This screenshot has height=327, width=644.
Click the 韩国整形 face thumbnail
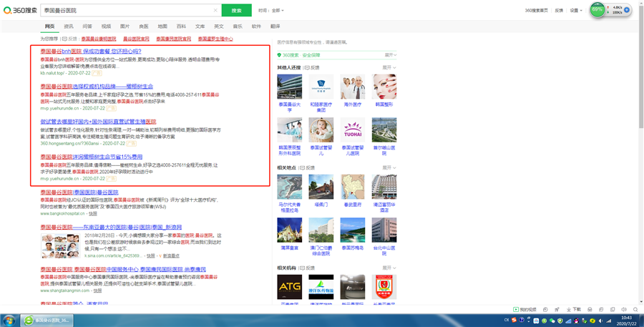(x=384, y=87)
